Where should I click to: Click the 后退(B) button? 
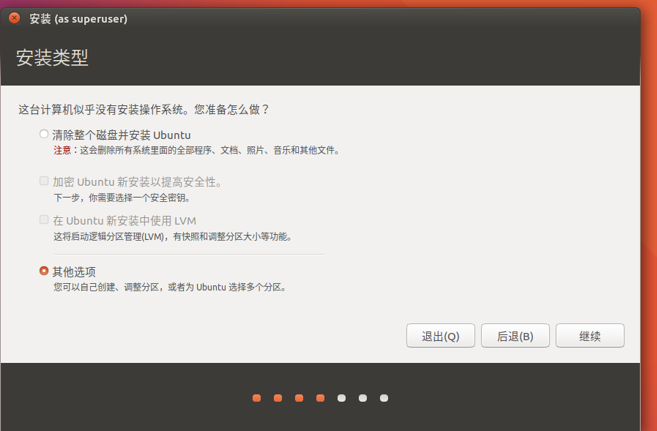(515, 336)
